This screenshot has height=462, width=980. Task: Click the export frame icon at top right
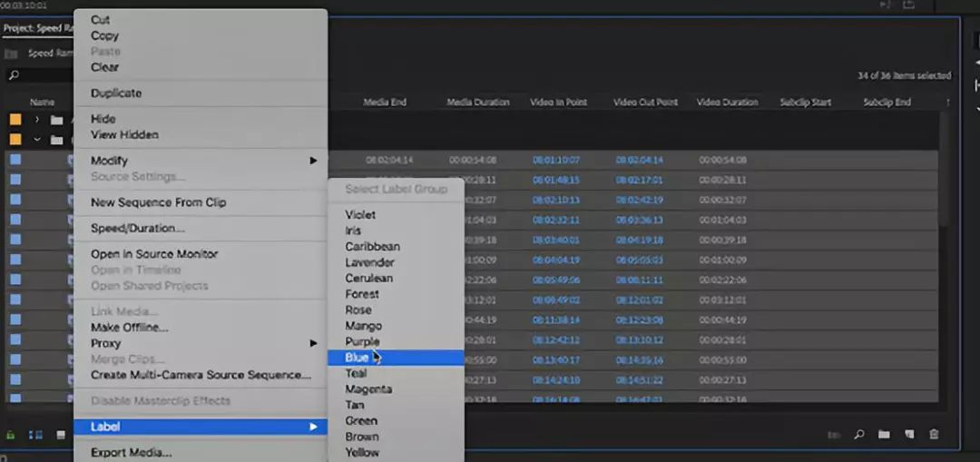[908, 5]
